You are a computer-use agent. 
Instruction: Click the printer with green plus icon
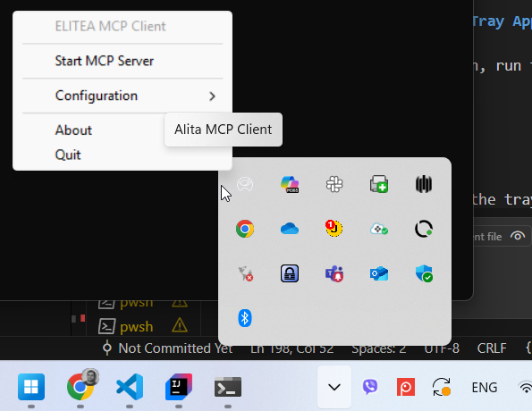379,184
